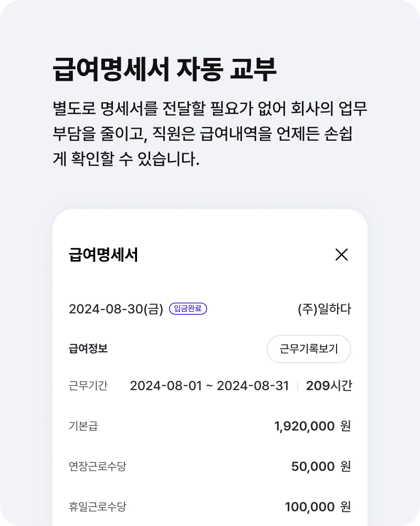Click the 209시간 total hours value
The height and width of the screenshot is (526, 420).
(x=329, y=386)
